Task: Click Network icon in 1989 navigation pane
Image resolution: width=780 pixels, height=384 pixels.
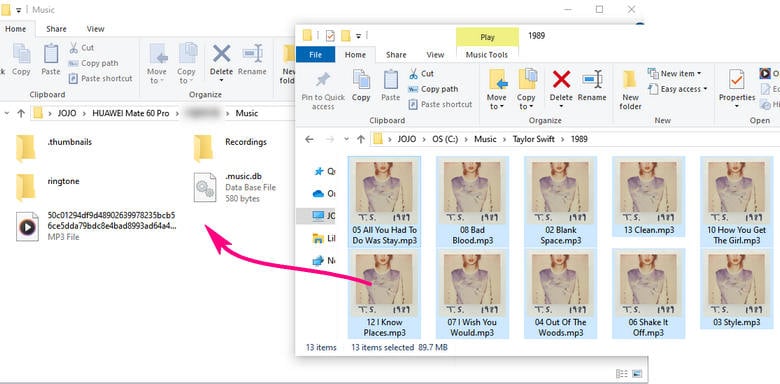Action: click(x=318, y=260)
